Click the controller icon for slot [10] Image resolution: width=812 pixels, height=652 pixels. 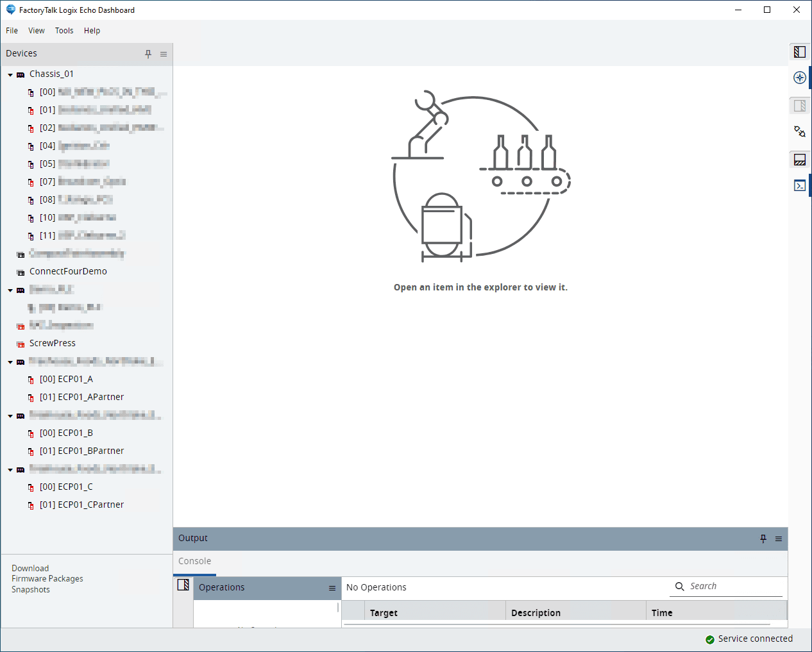pos(31,218)
